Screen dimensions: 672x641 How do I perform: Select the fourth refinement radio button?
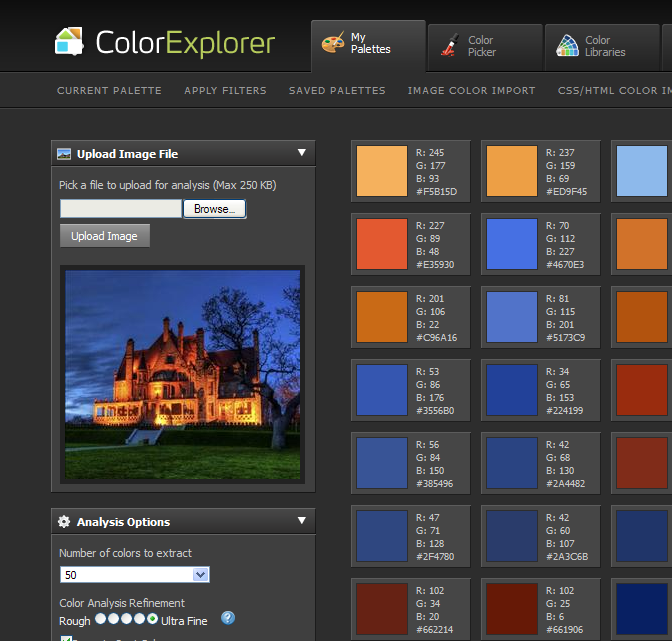[x=139, y=619]
